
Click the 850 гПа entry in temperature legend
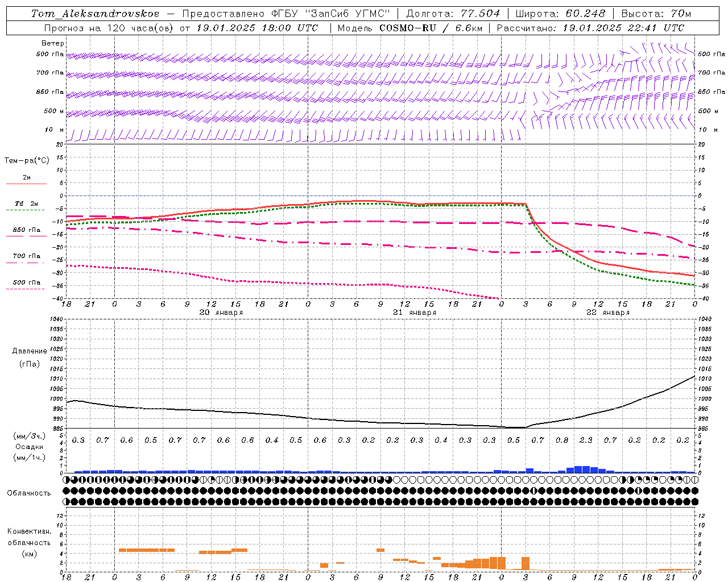click(27, 230)
